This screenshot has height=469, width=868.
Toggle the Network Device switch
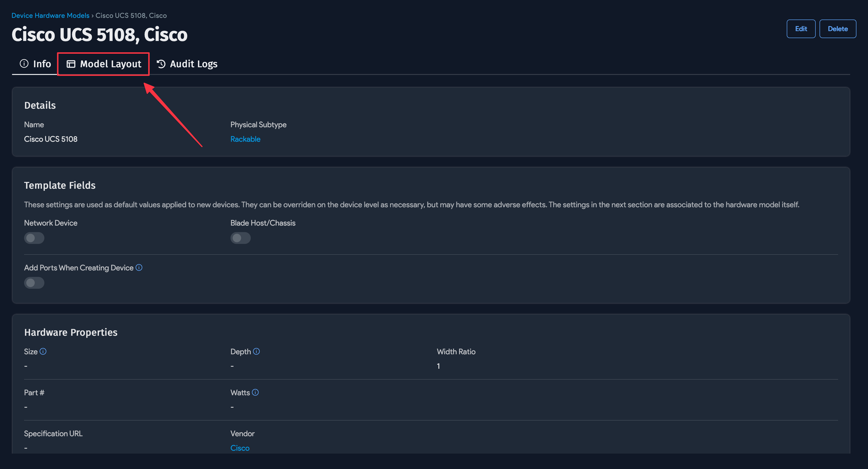pos(34,238)
